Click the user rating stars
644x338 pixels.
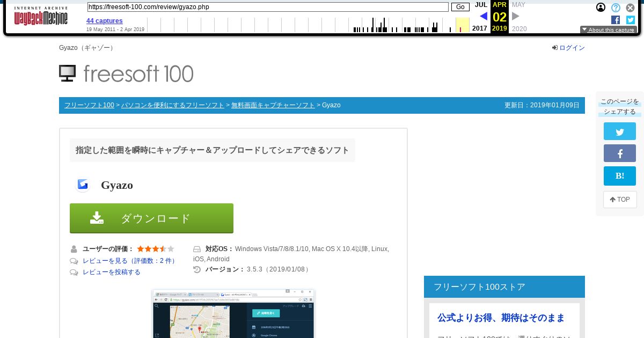point(156,249)
